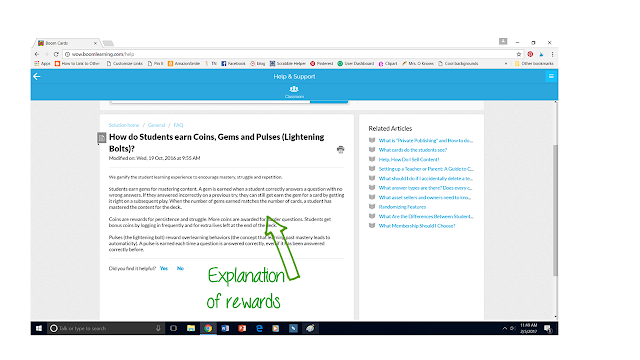Switch to Chrome on the taskbar
The width and height of the screenshot is (640, 360).
[x=208, y=328]
